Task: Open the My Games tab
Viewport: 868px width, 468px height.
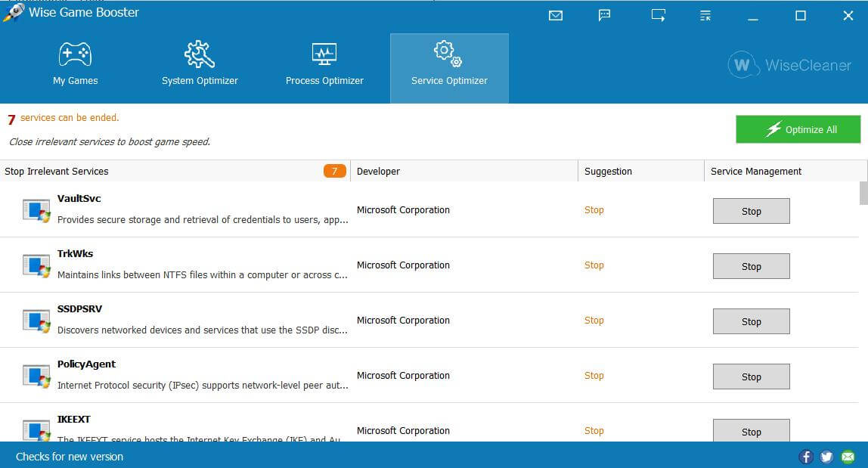Action: click(x=76, y=65)
